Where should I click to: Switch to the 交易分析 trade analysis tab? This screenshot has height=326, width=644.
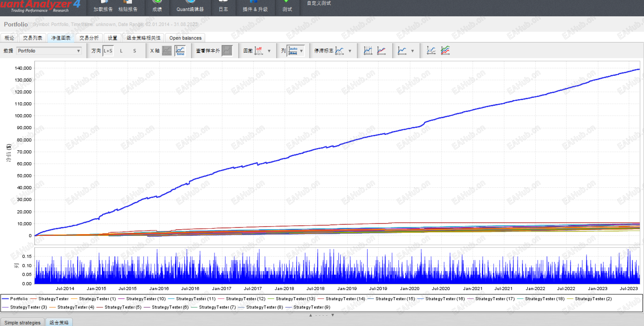89,38
